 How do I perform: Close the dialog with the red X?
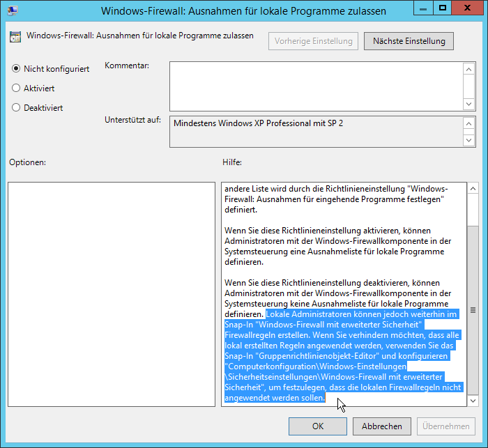[x=467, y=8]
